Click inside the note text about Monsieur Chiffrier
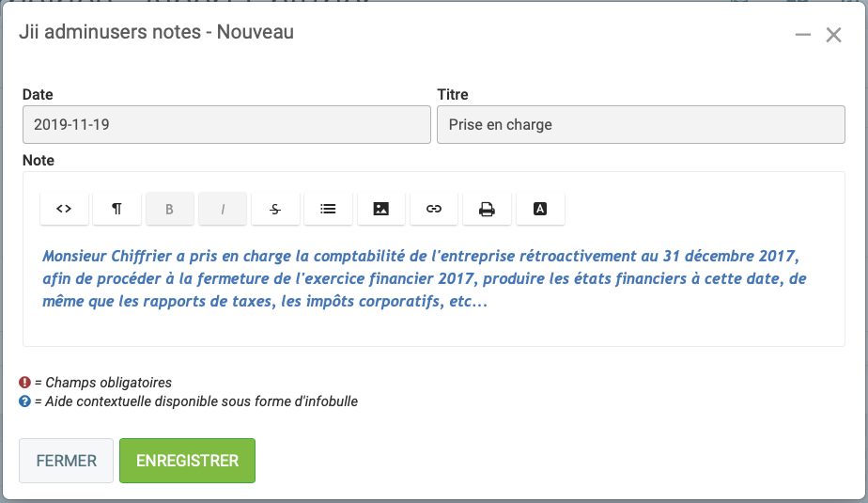Image resolution: width=868 pixels, height=503 pixels. click(424, 279)
